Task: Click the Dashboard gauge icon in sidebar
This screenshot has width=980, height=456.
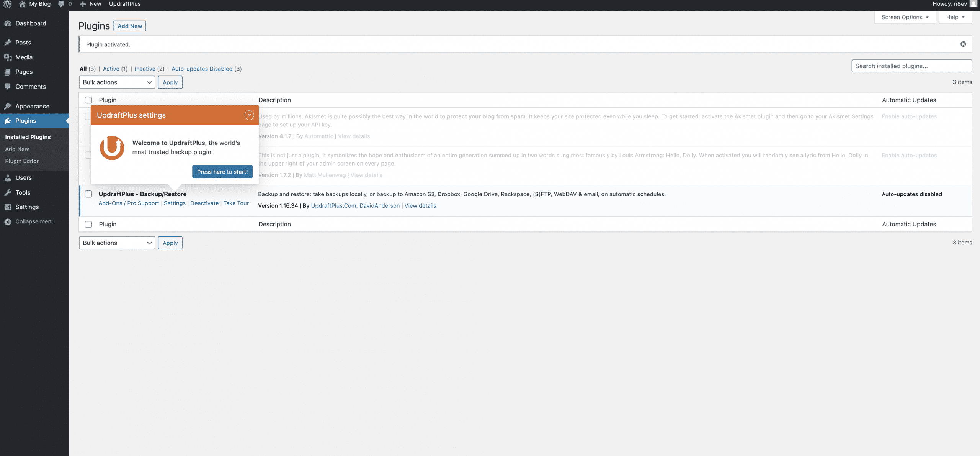Action: (x=8, y=23)
